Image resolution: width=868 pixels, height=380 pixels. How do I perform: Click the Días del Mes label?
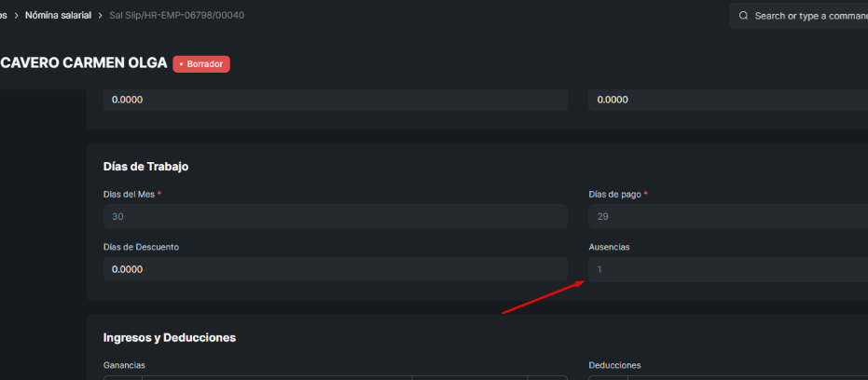(x=129, y=194)
